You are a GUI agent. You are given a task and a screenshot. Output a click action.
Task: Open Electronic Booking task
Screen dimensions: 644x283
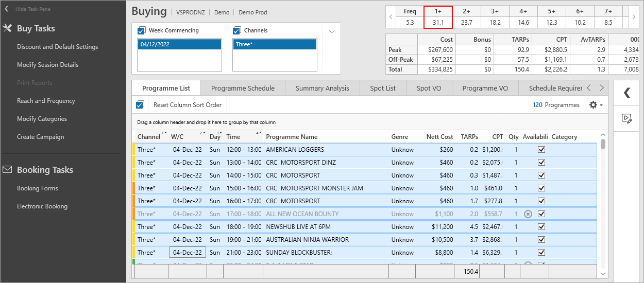[x=42, y=206]
